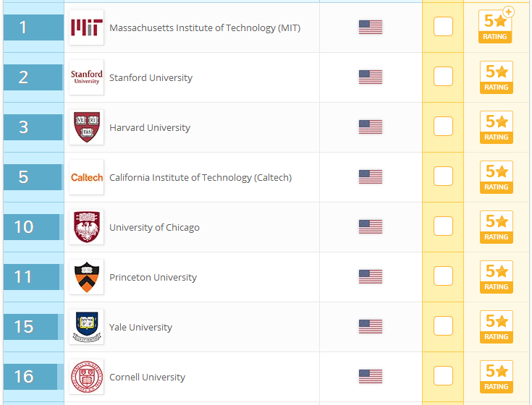Click the Princeton shield logo
This screenshot has width=532, height=405.
tap(87, 277)
